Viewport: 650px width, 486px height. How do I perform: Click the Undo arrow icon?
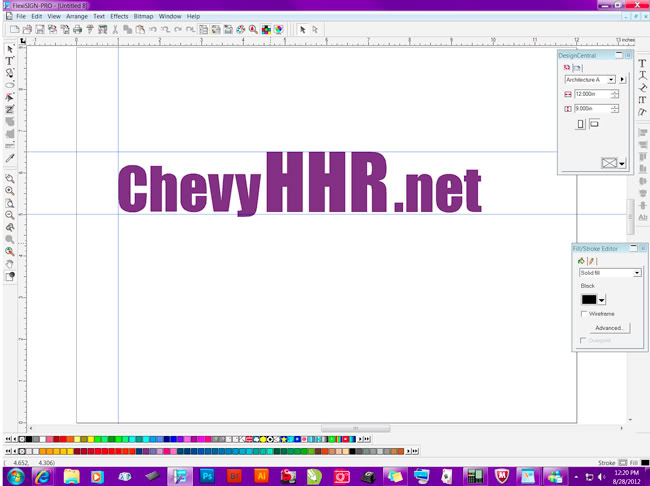[153, 29]
